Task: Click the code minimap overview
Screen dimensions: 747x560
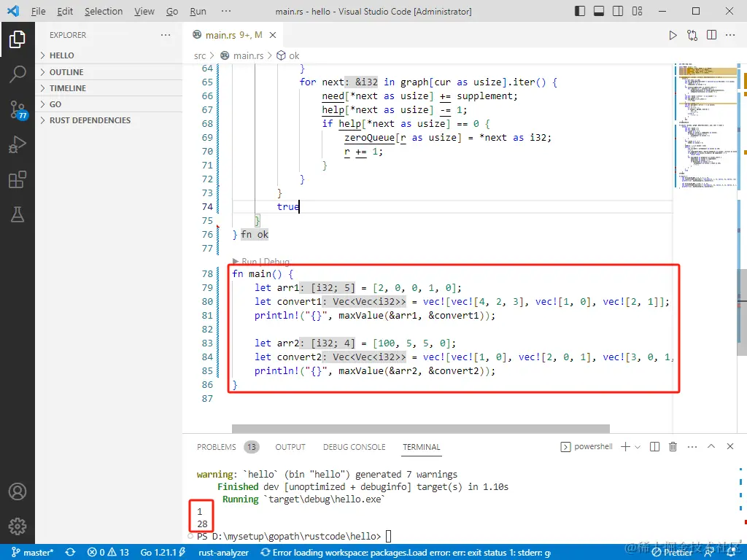Action: [x=706, y=125]
